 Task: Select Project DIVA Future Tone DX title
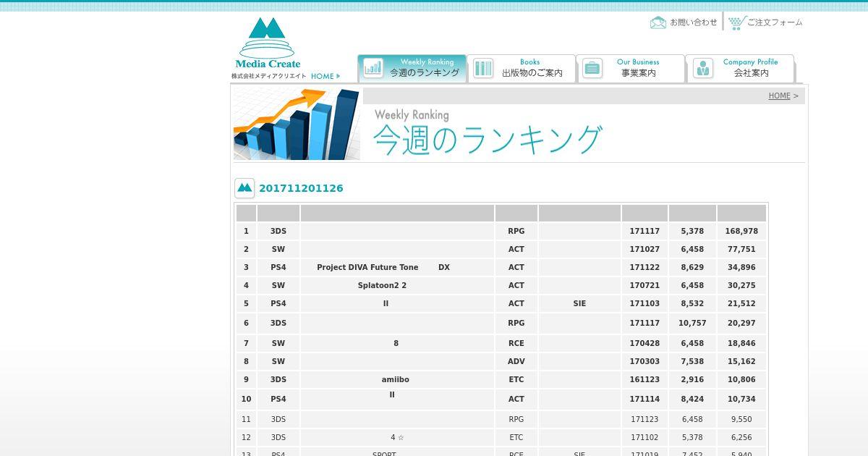pos(383,267)
